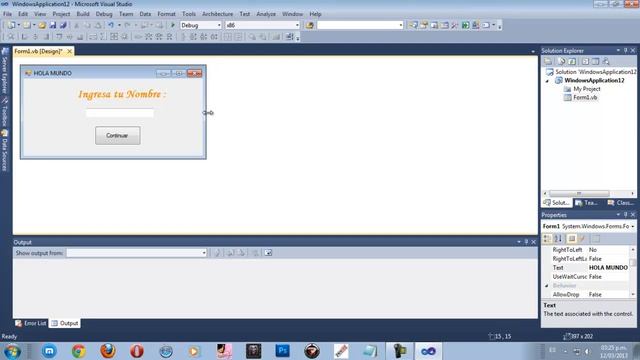Viewport: 640px width, 360px height.
Task: Click the name text box on the form
Action: (x=120, y=113)
